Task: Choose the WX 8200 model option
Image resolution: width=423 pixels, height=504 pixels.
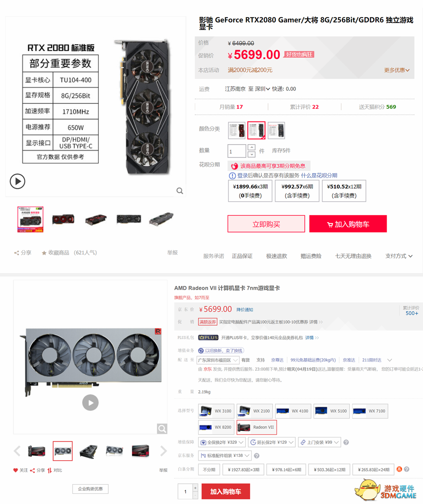Action: click(216, 427)
